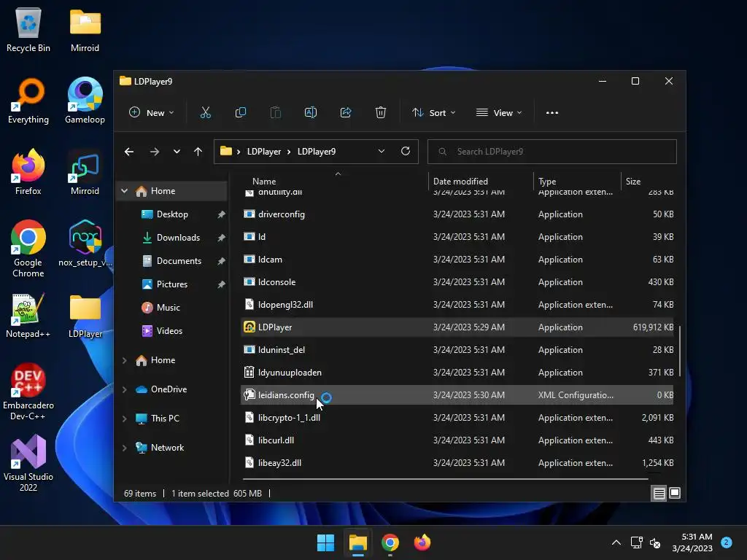Open clock showing 5:31 AM 3/24/2023
The width and height of the screenshot is (747, 560).
pyautogui.click(x=692, y=542)
